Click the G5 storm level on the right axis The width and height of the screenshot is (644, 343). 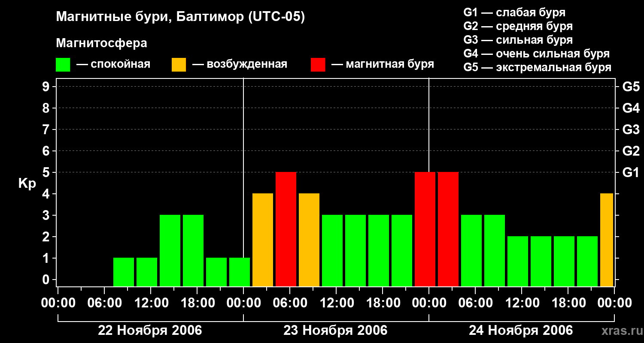coord(631,87)
